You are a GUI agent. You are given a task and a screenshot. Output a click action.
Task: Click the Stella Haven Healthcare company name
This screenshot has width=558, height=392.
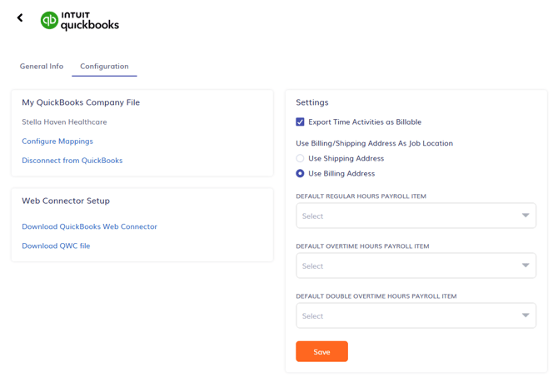point(64,122)
